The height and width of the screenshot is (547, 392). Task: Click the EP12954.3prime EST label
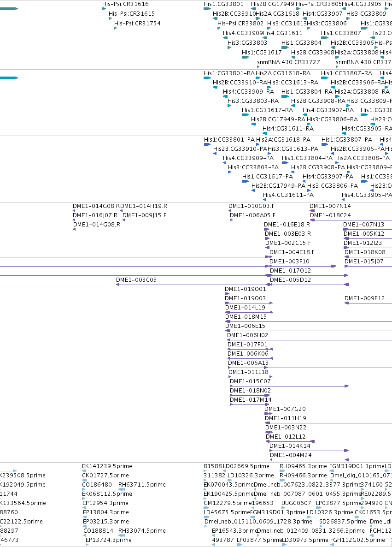click(105, 503)
